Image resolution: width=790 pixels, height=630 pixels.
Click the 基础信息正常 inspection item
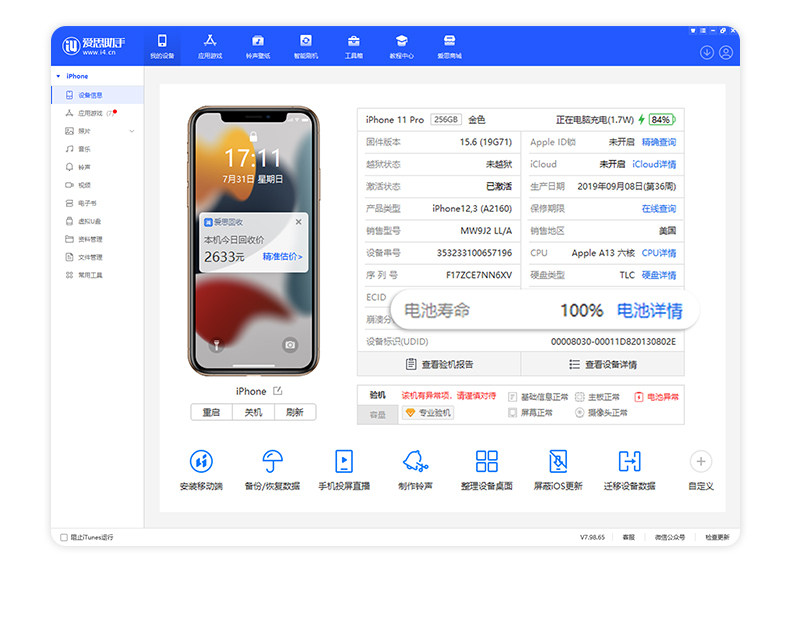point(538,397)
